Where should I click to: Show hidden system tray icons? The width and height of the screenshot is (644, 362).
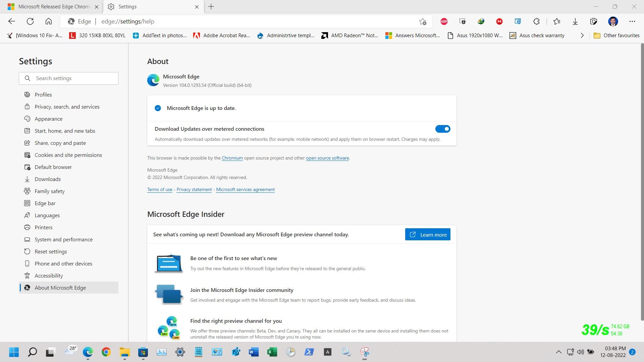(558, 352)
